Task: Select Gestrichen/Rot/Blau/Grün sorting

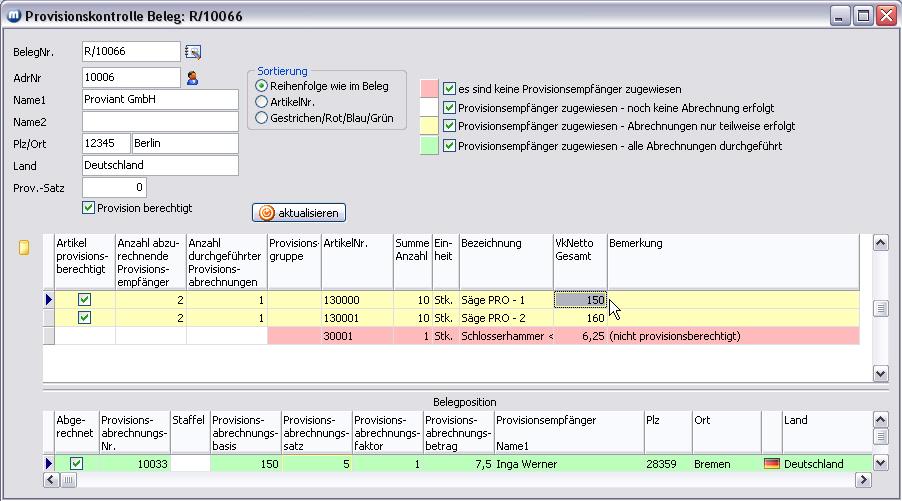Action: click(262, 117)
